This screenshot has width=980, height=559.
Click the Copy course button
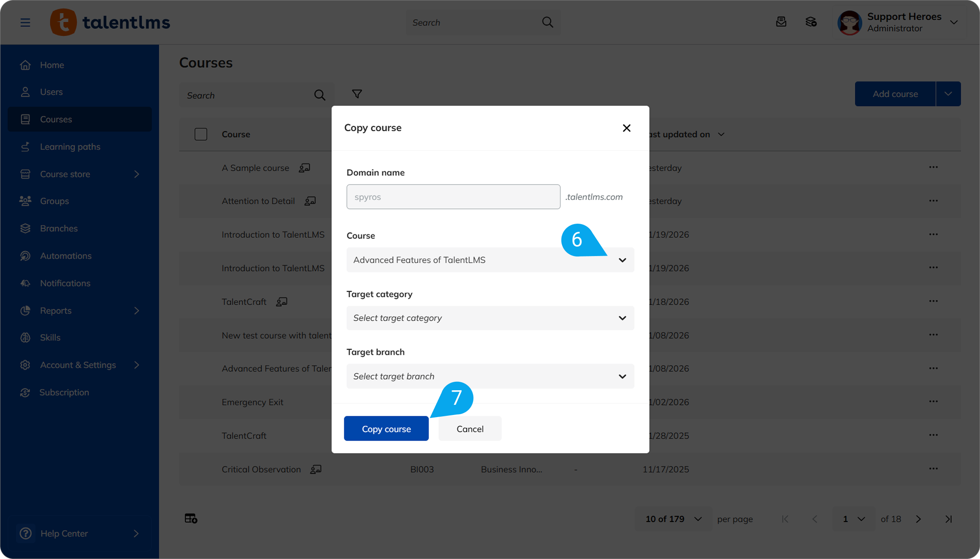(x=386, y=429)
